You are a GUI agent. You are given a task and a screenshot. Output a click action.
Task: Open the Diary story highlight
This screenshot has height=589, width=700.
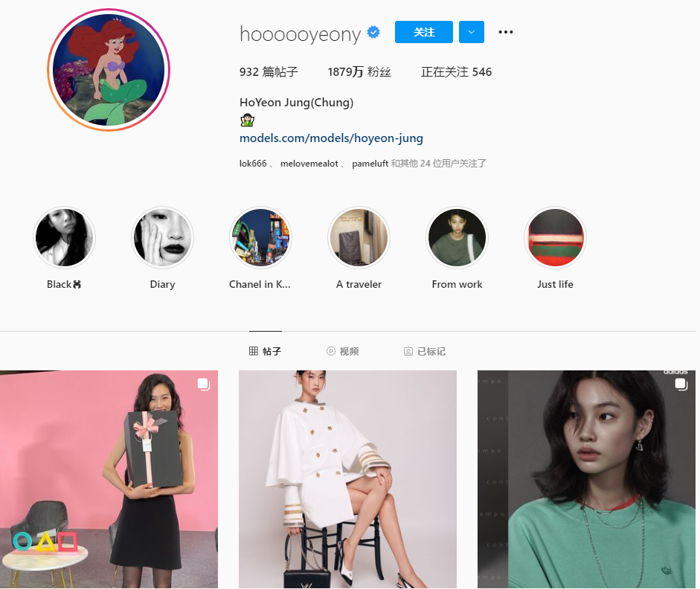(x=162, y=237)
